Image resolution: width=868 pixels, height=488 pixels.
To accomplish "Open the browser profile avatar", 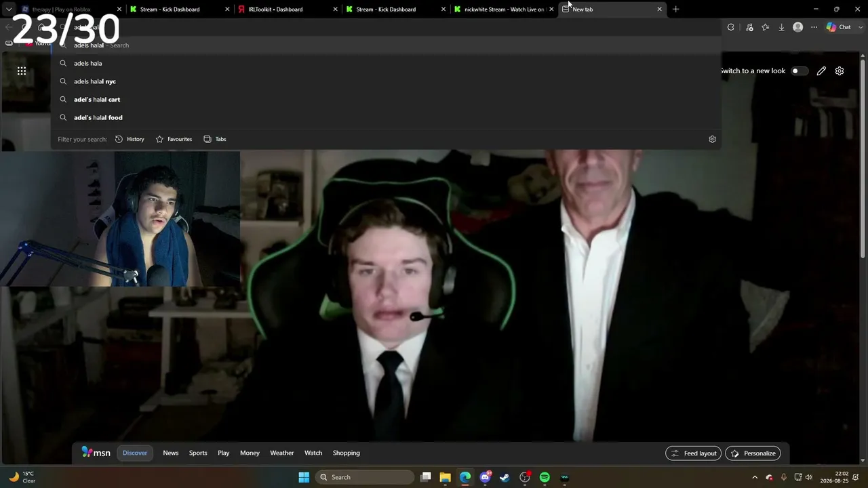I will (x=798, y=27).
